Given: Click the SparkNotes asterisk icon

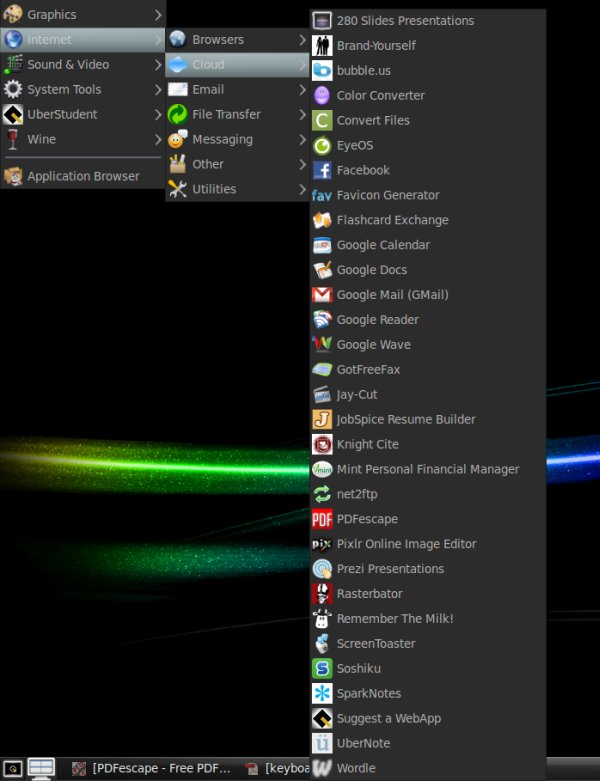Looking at the screenshot, I should pos(322,693).
